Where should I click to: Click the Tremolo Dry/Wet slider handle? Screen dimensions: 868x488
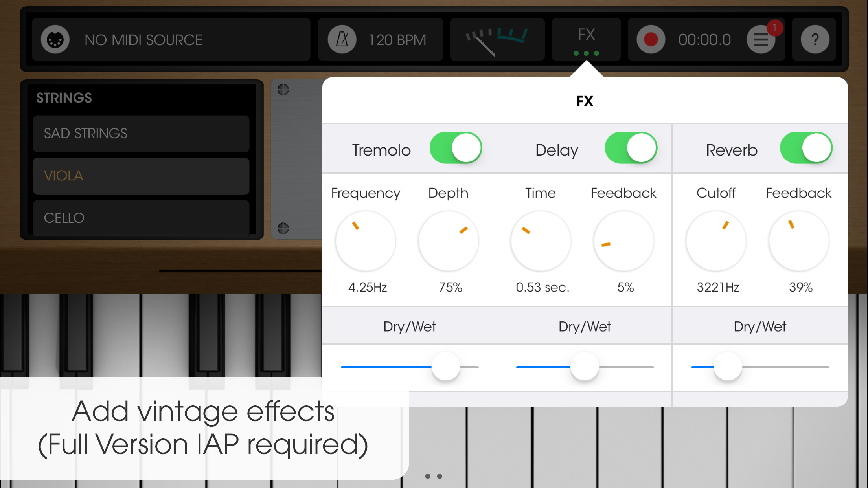coord(446,367)
